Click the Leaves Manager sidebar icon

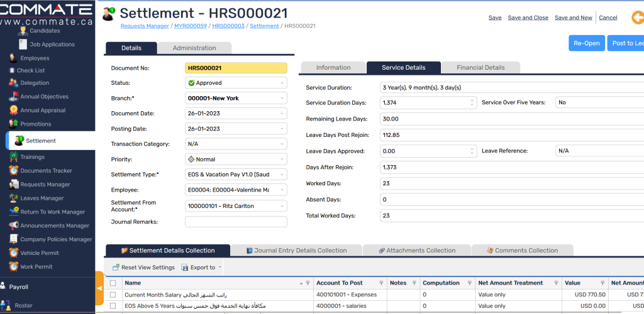(13, 198)
